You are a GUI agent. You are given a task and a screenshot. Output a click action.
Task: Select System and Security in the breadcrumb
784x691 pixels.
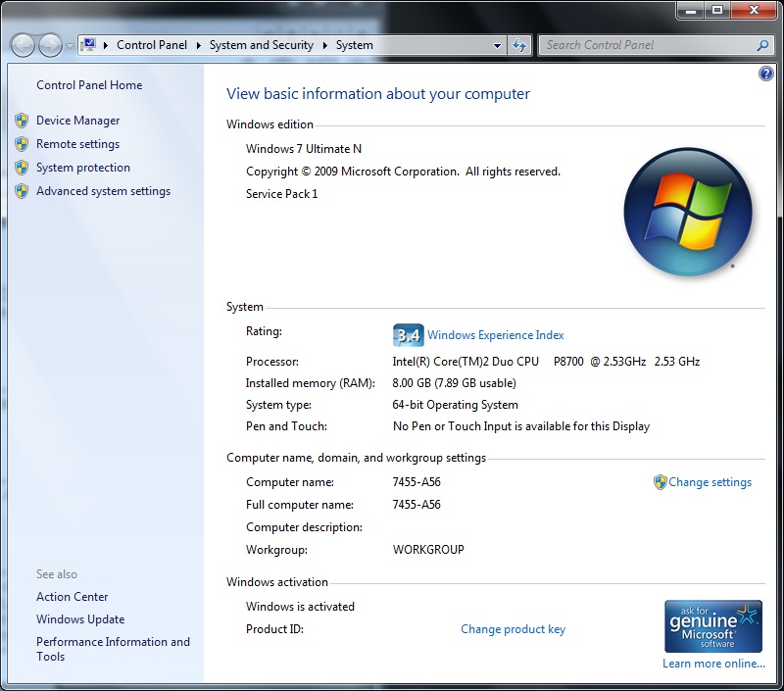(x=261, y=45)
